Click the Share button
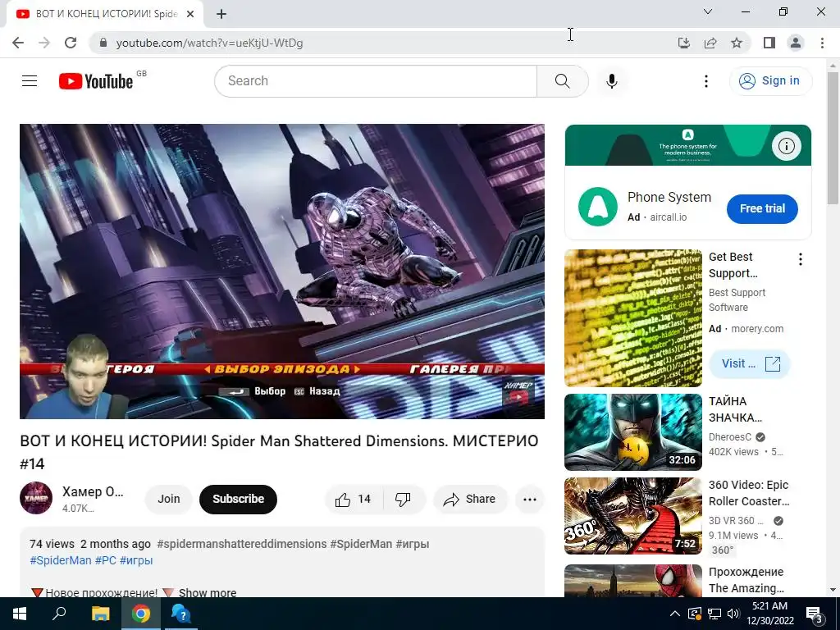The height and width of the screenshot is (630, 840). point(470,500)
